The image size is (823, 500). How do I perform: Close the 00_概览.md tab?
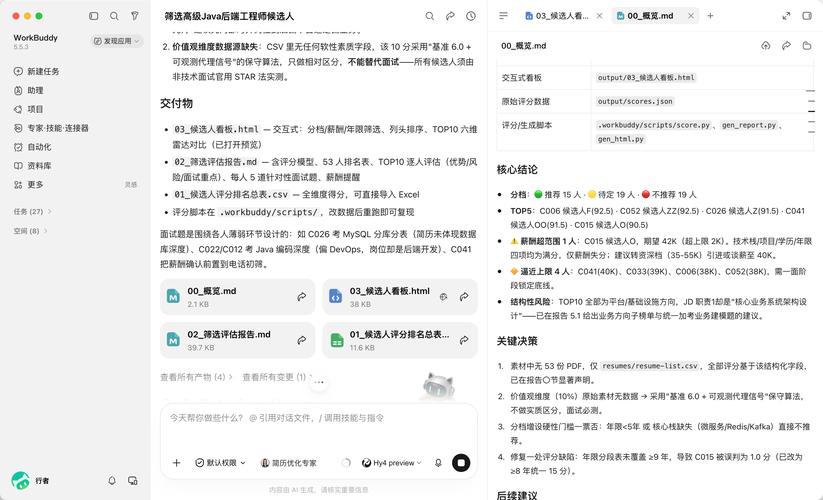[x=691, y=16]
